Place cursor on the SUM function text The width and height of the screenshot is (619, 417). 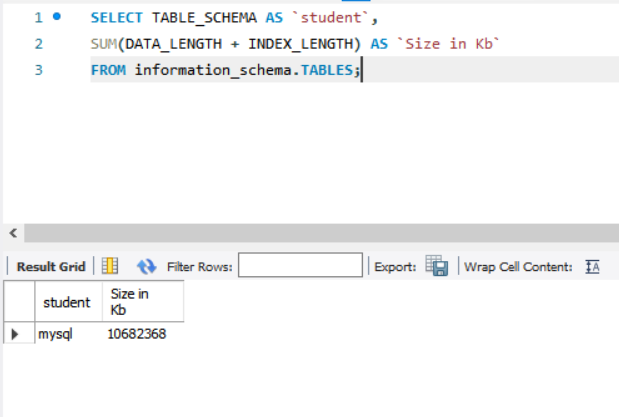coord(104,44)
